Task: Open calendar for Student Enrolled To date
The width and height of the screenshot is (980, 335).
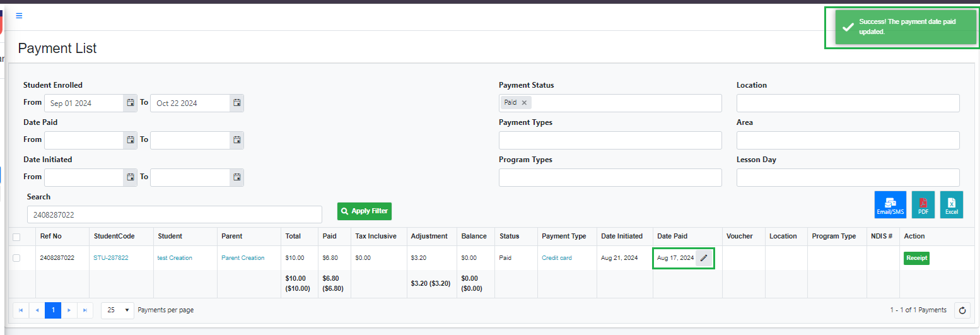Action: click(x=236, y=103)
